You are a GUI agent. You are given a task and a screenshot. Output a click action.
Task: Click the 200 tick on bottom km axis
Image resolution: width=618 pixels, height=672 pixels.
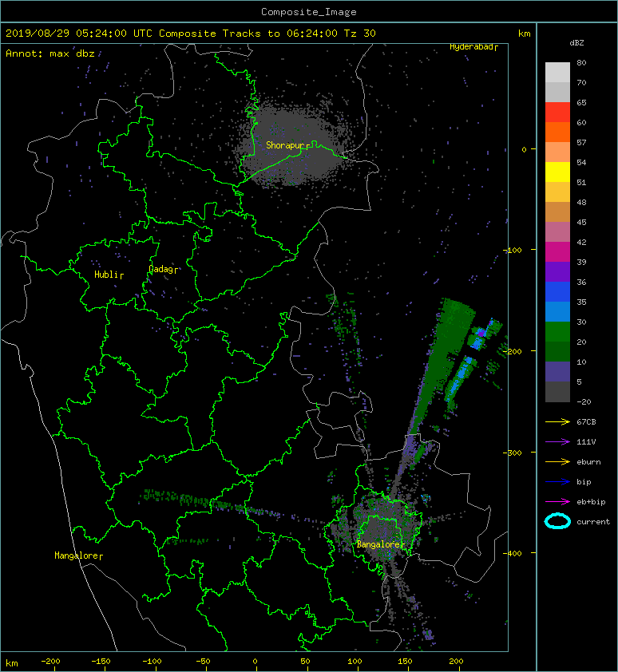[x=457, y=662]
